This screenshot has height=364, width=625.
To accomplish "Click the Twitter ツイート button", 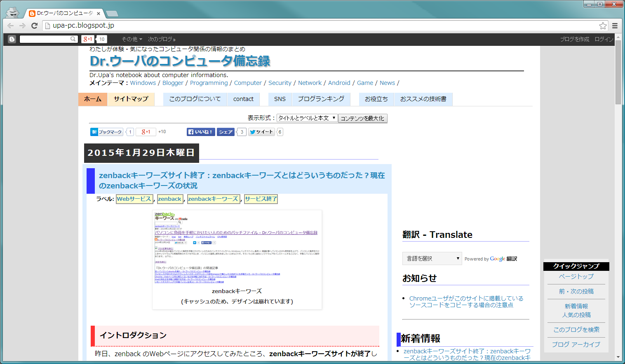I will pyautogui.click(x=261, y=132).
